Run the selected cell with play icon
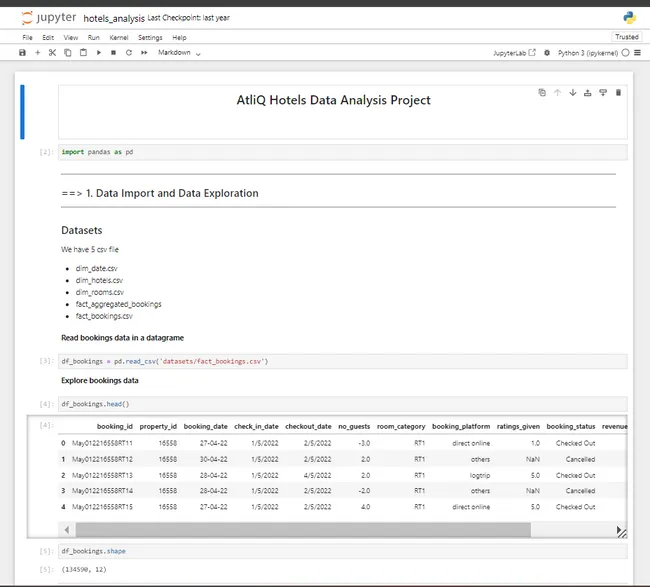The image size is (650, 587). click(99, 53)
